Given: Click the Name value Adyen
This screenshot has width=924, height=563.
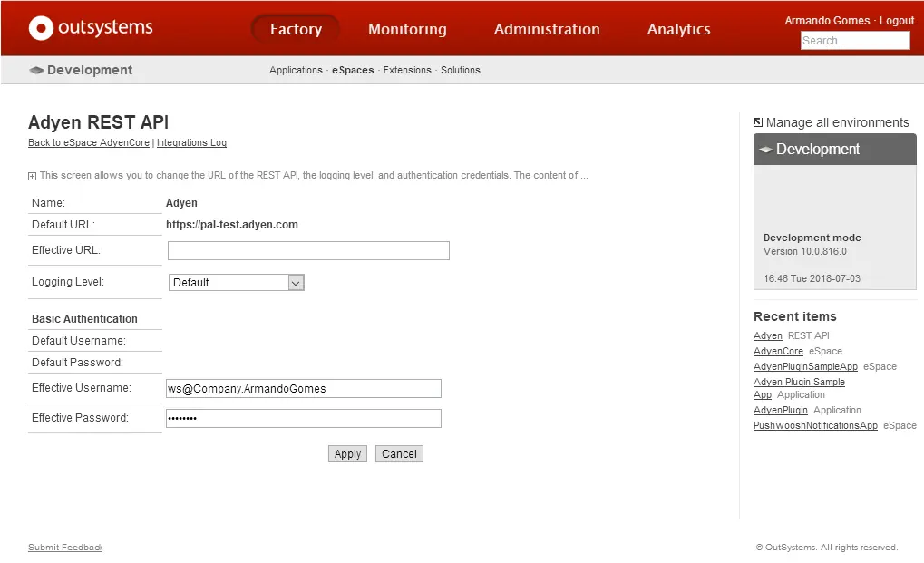Looking at the screenshot, I should (181, 202).
